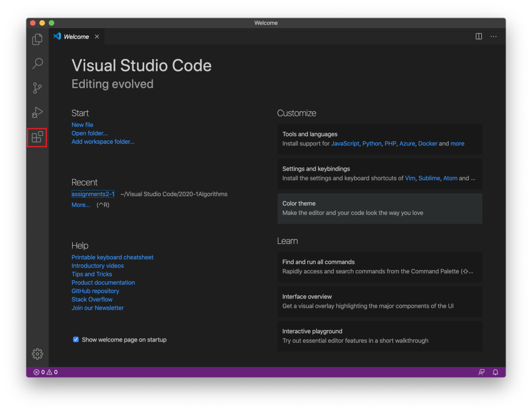Click the Docker tools link
The height and width of the screenshot is (412, 532).
pos(427,144)
